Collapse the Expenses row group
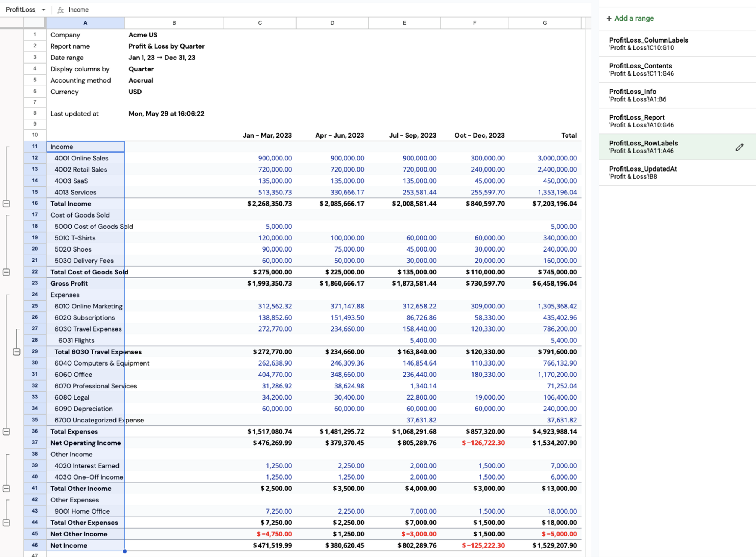The width and height of the screenshot is (756, 557). (x=6, y=431)
